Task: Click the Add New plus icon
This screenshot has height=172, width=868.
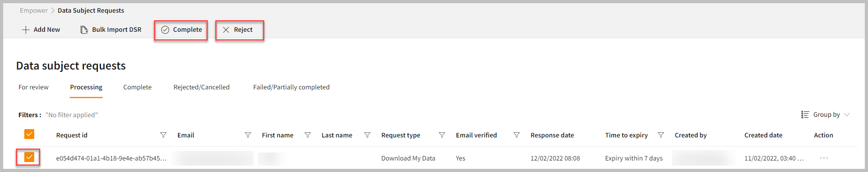Action: point(26,30)
